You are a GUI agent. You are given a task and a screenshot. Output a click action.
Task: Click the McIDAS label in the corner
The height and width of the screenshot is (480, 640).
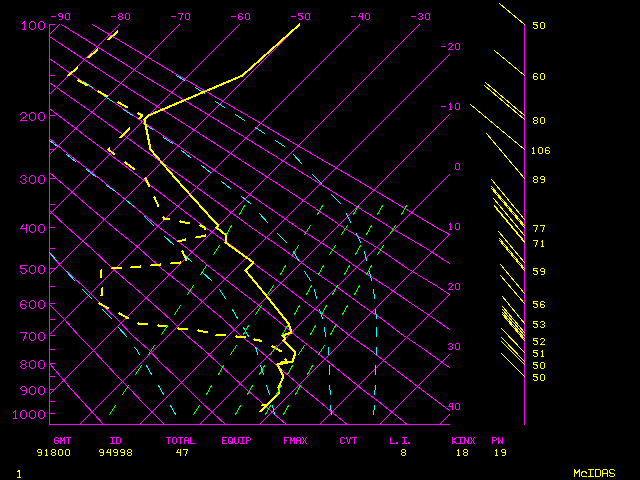coord(594,473)
